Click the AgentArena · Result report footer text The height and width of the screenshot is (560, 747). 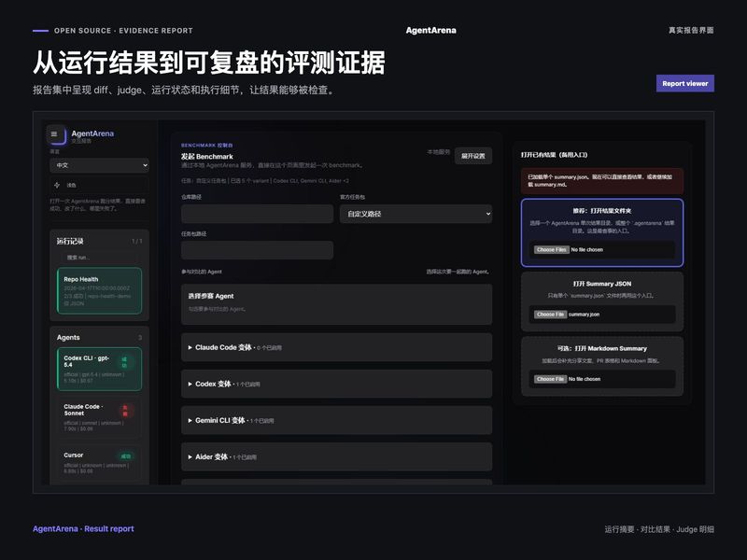[x=83, y=528]
